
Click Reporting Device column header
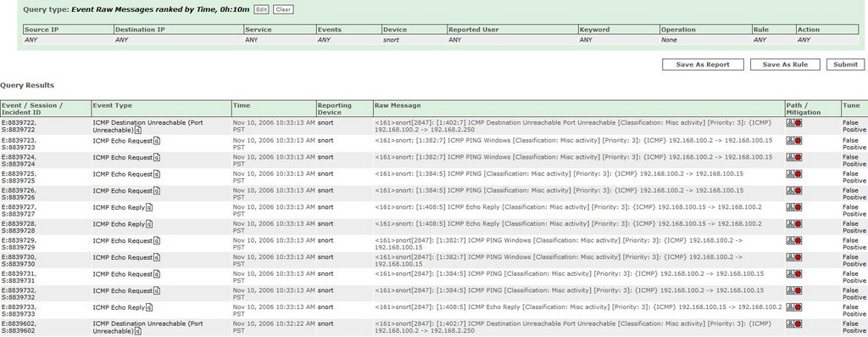334,109
